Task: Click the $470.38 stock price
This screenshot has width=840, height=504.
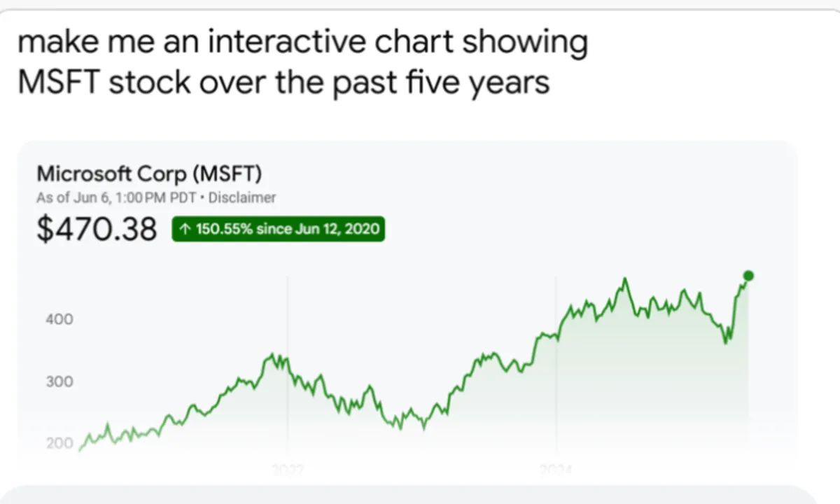Action: coord(97,230)
